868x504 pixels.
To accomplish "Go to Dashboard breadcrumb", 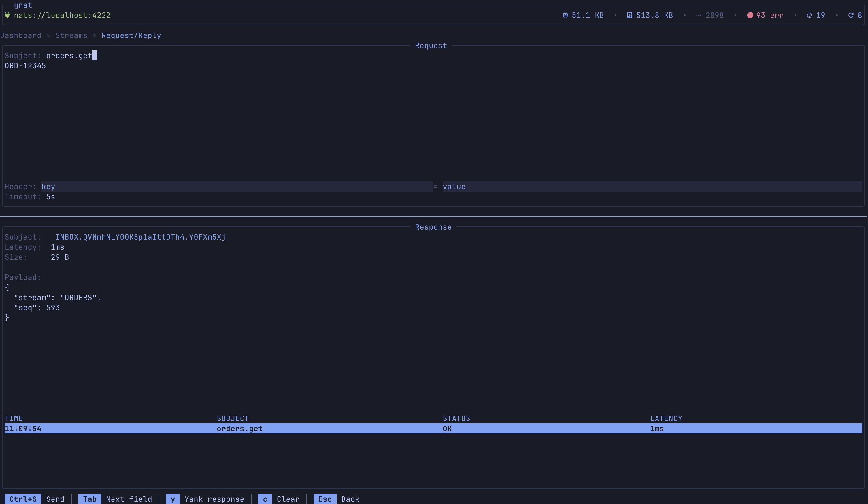I will pyautogui.click(x=21, y=35).
